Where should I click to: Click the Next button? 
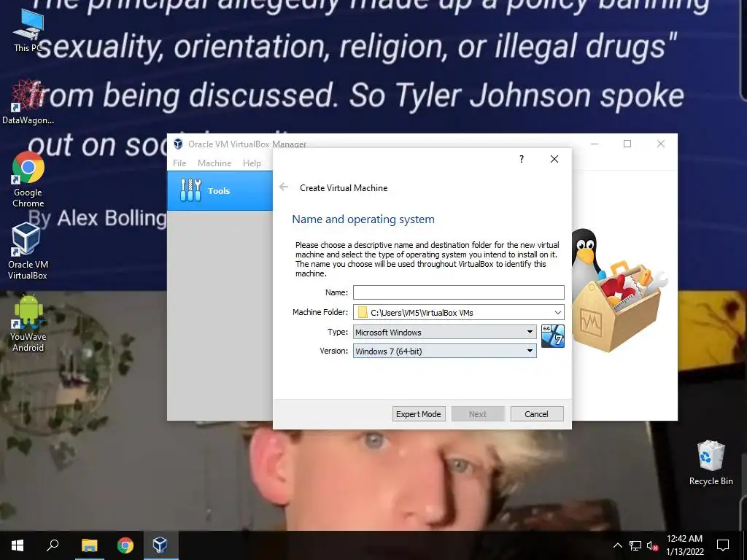[x=477, y=414]
